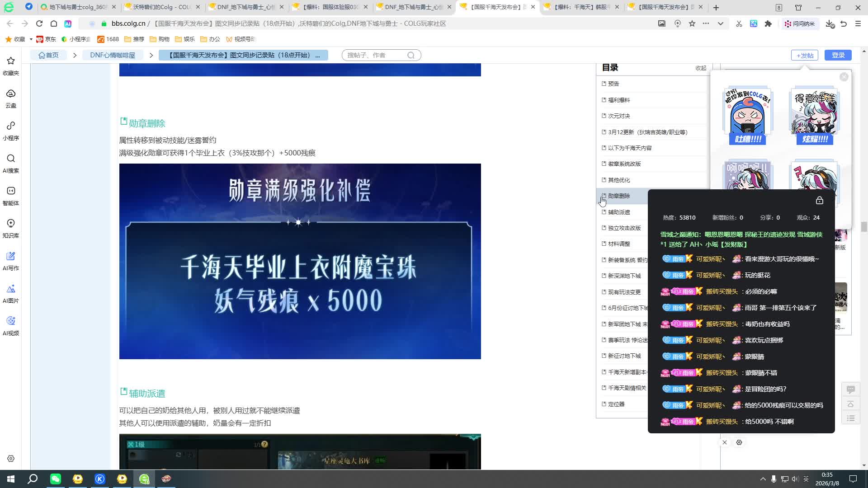Bookmark the page with the star icon
Image resolution: width=868 pixels, height=488 pixels.
point(692,23)
